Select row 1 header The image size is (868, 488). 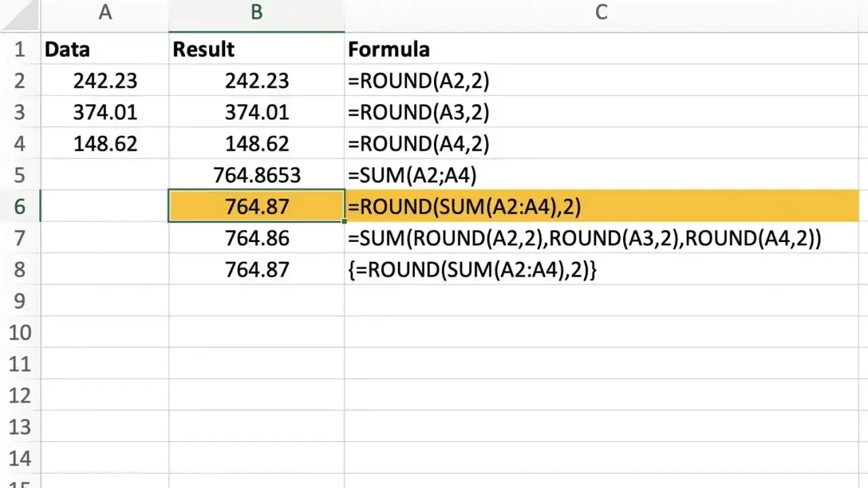[x=20, y=49]
